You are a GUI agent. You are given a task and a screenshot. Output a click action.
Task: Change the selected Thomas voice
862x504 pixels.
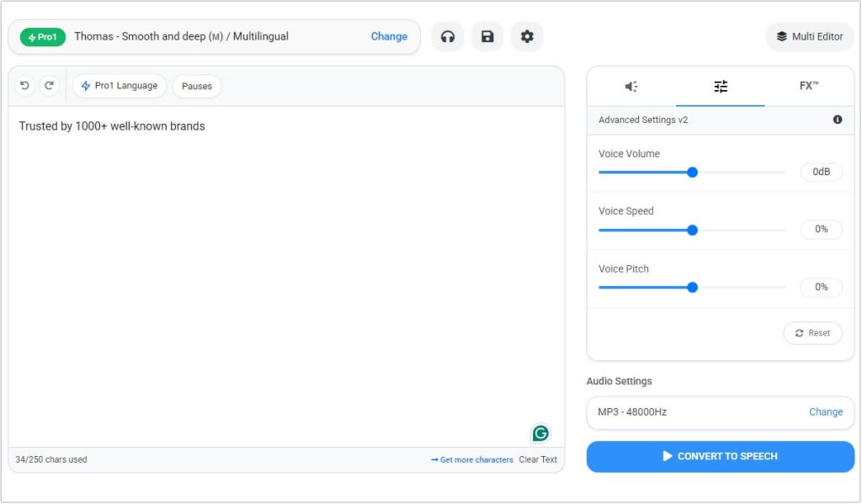click(389, 36)
